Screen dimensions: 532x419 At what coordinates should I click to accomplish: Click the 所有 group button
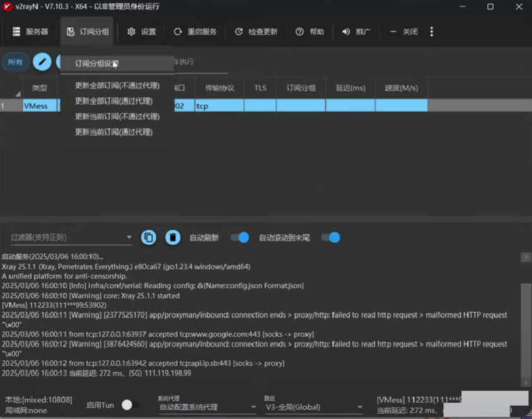coord(15,62)
